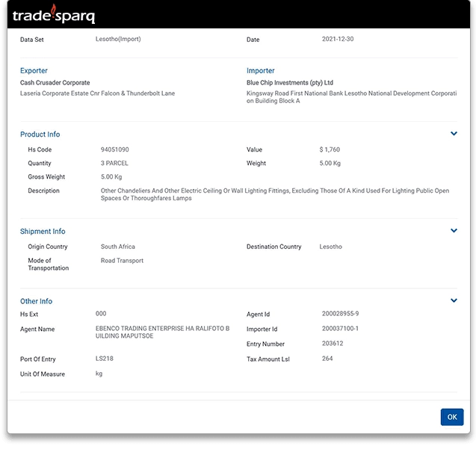Click the Hs Code value 94051090
Screen dimensions: 476x455
tap(115, 149)
